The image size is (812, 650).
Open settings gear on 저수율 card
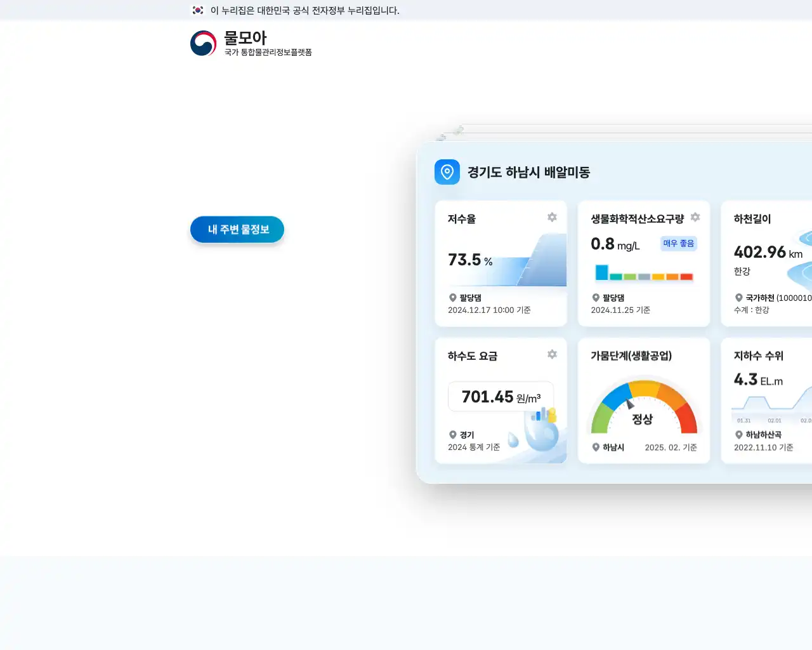click(x=552, y=217)
